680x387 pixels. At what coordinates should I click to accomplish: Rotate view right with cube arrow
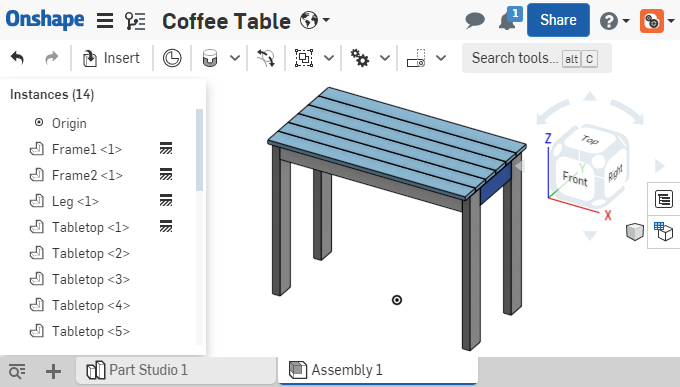click(660, 165)
